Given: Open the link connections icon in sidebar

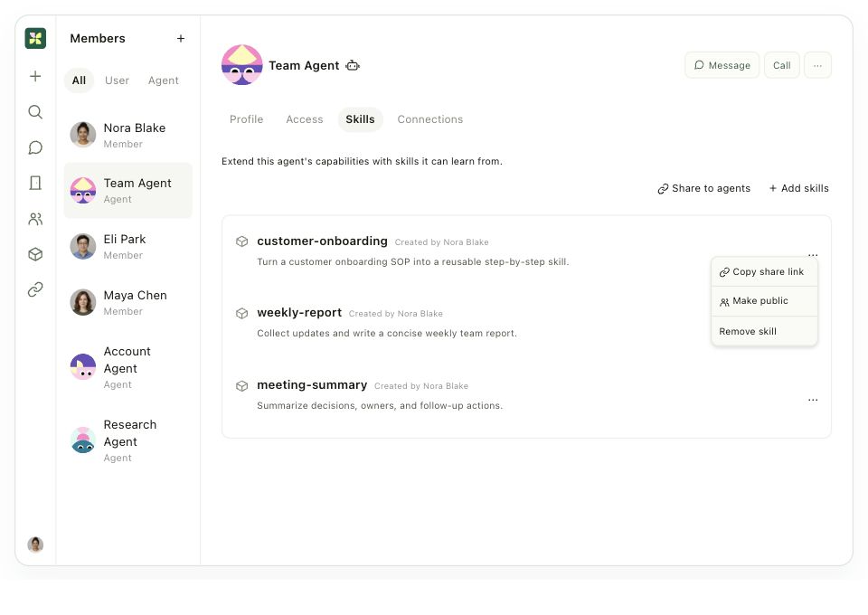Looking at the screenshot, I should tap(35, 289).
